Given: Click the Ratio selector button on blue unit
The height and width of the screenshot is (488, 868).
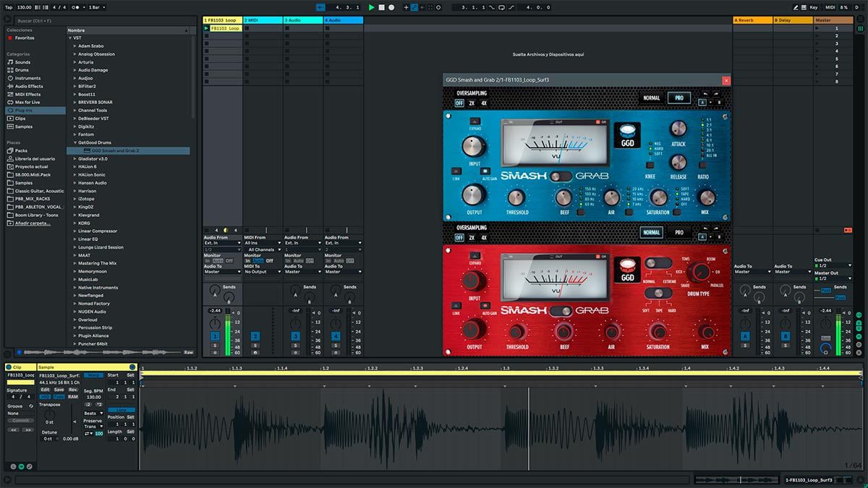Looking at the screenshot, I should [703, 165].
